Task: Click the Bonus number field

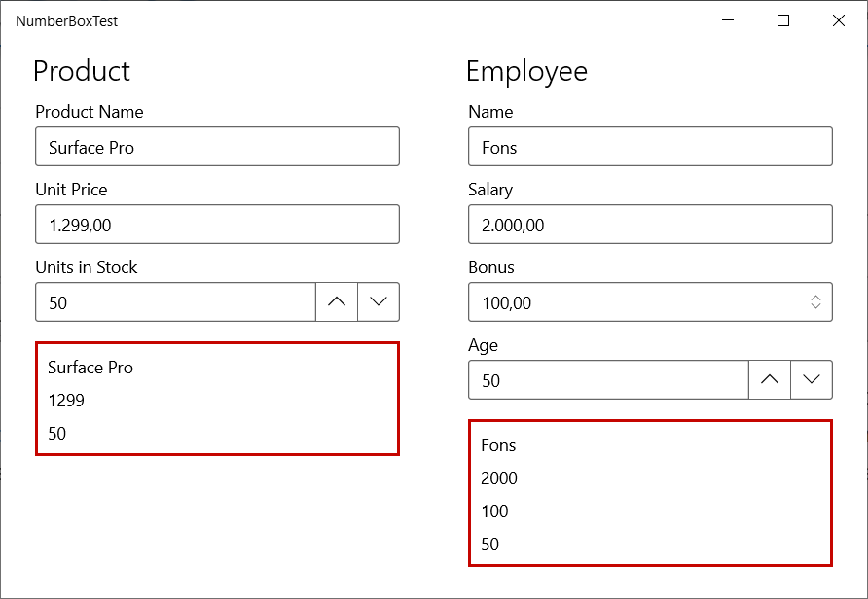Action: (x=650, y=302)
